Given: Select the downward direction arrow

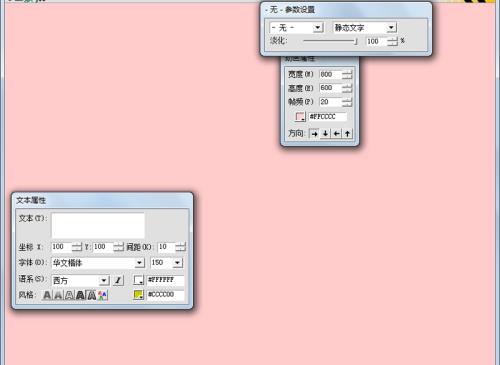Looking at the screenshot, I should coord(325,134).
